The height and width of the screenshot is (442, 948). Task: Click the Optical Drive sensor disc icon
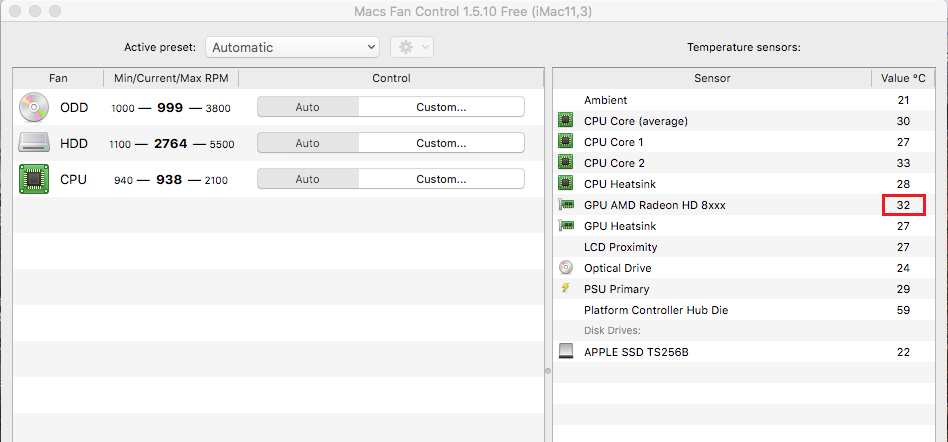pyautogui.click(x=567, y=268)
